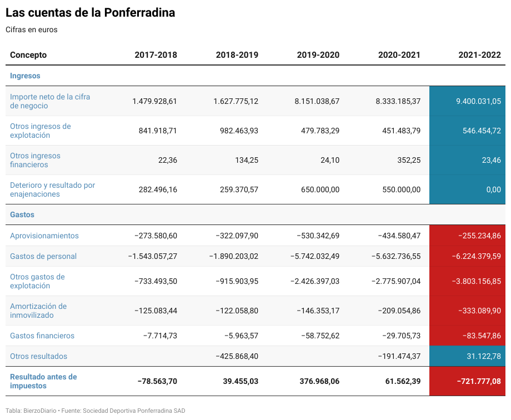
Task: Click the red cell −83.547,86
Action: [467, 336]
